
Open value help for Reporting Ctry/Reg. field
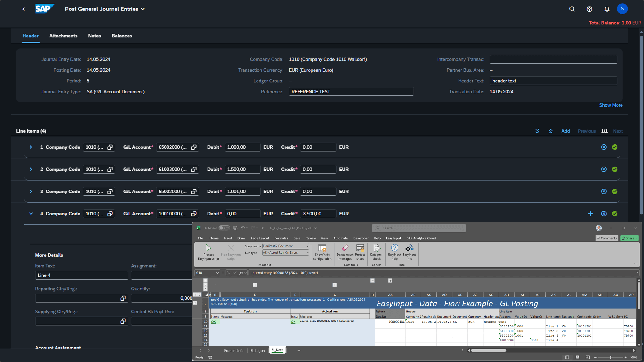[123, 298]
